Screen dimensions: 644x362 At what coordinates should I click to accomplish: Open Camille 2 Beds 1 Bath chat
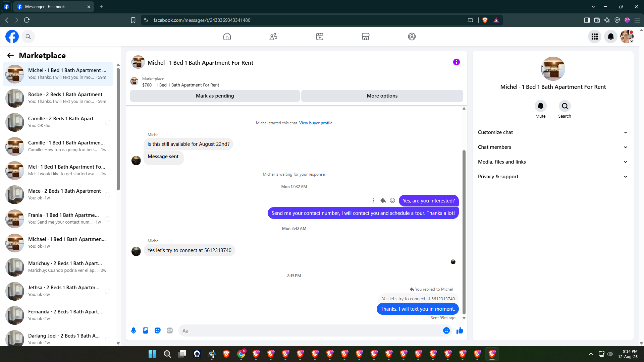[x=58, y=122]
